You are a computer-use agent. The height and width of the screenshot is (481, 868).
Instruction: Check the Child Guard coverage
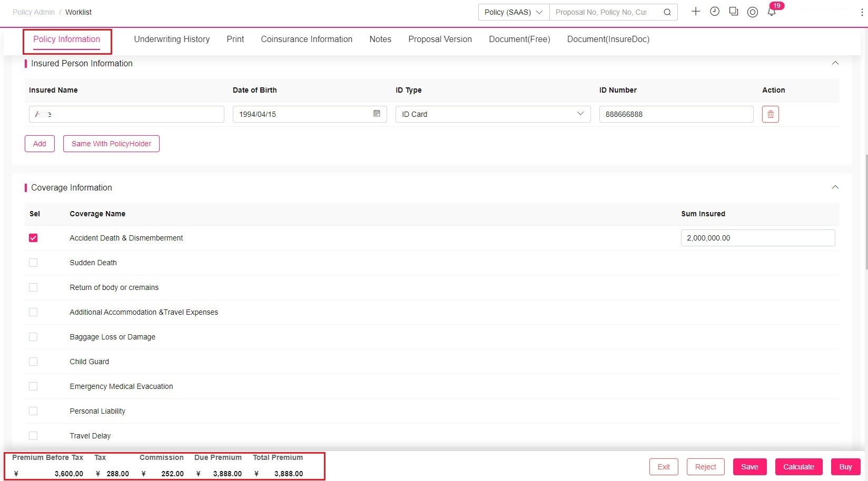coord(33,362)
